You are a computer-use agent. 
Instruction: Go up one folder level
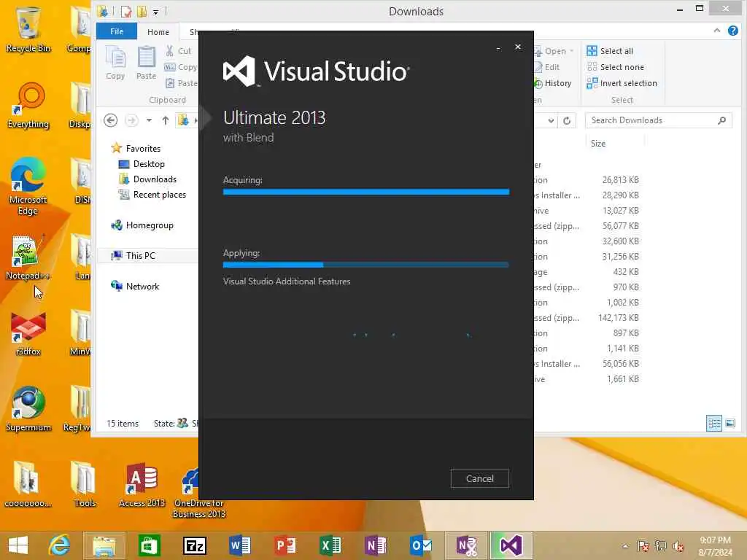(166, 120)
